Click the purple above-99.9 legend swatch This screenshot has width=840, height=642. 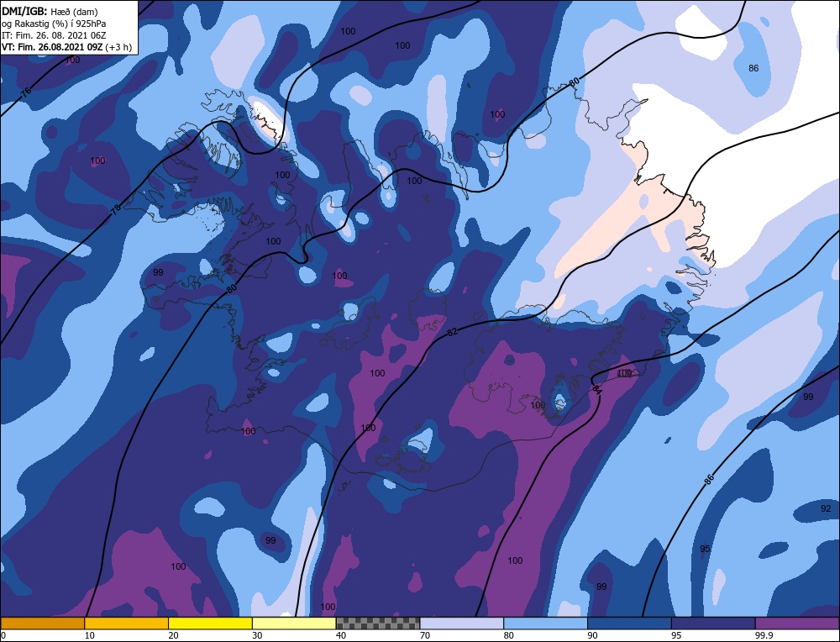tap(797, 623)
